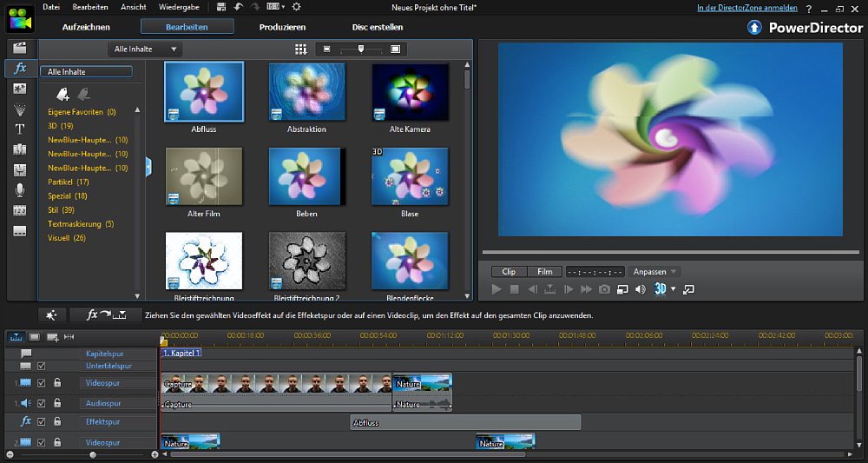Image resolution: width=868 pixels, height=463 pixels.
Task: Click the preview volume speaker icon
Action: 641,289
